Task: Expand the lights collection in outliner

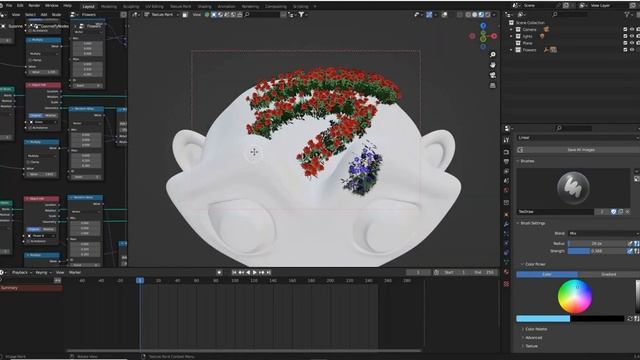Action: click(x=511, y=36)
